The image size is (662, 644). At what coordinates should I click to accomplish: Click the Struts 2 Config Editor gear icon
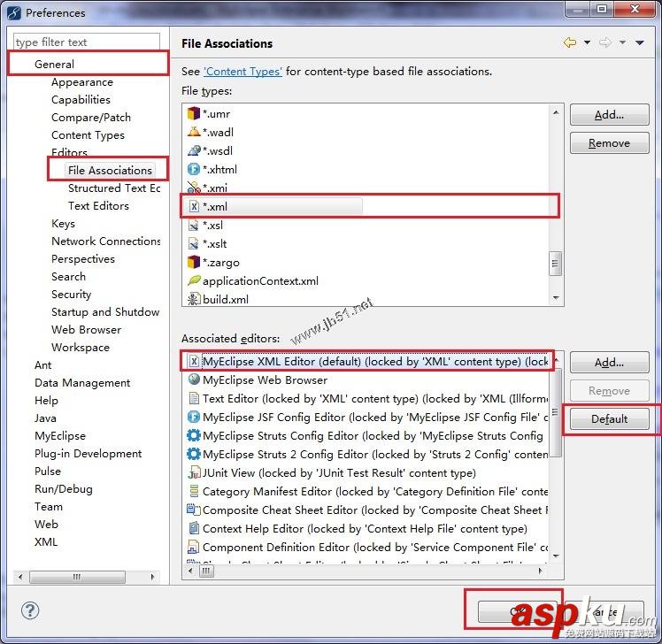tap(193, 454)
